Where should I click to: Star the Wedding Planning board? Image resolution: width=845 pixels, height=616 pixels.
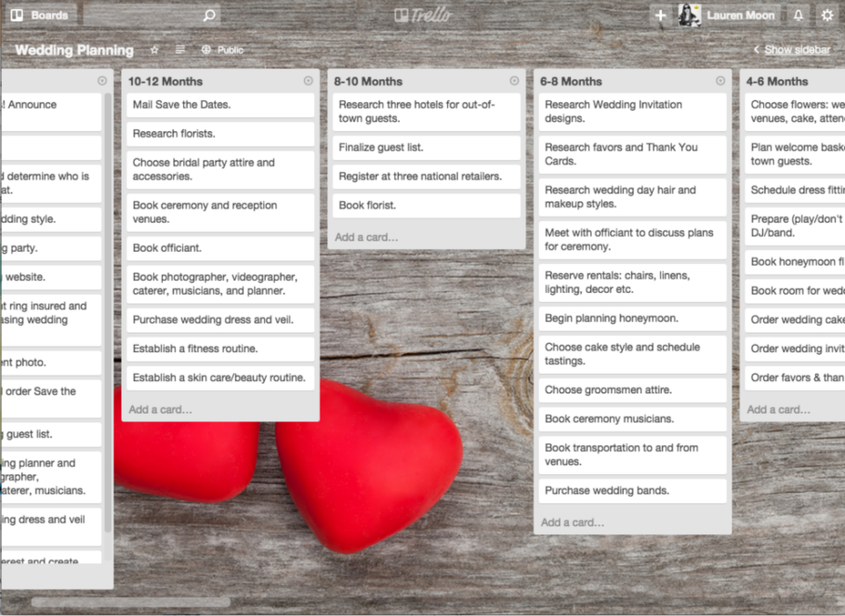(155, 50)
